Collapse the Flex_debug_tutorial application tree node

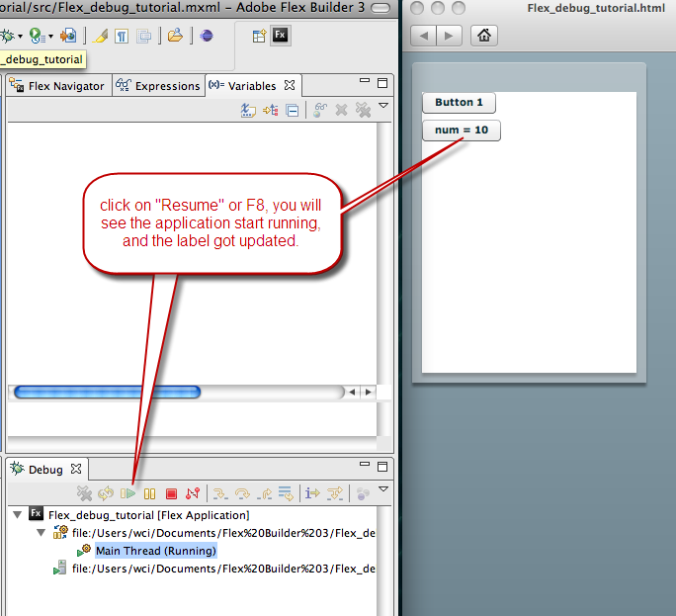17,514
